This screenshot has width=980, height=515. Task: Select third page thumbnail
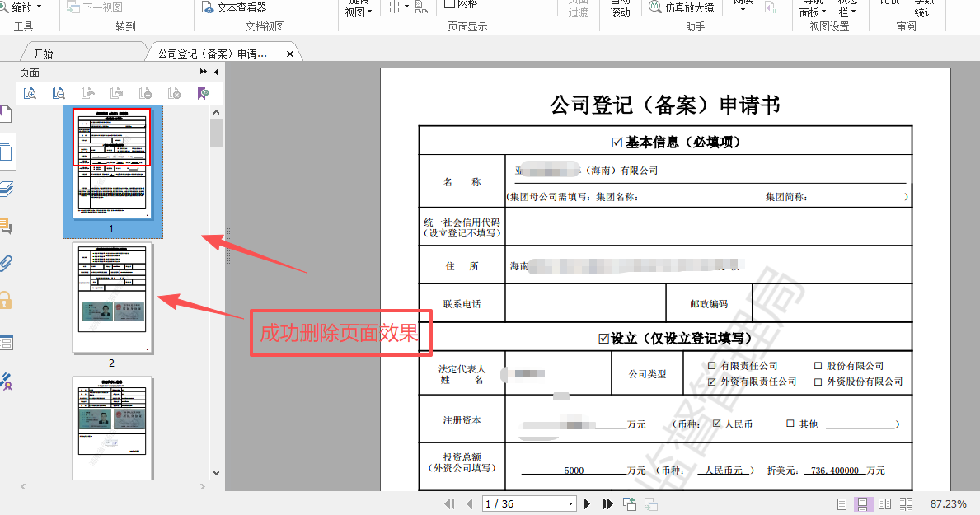pyautogui.click(x=112, y=428)
